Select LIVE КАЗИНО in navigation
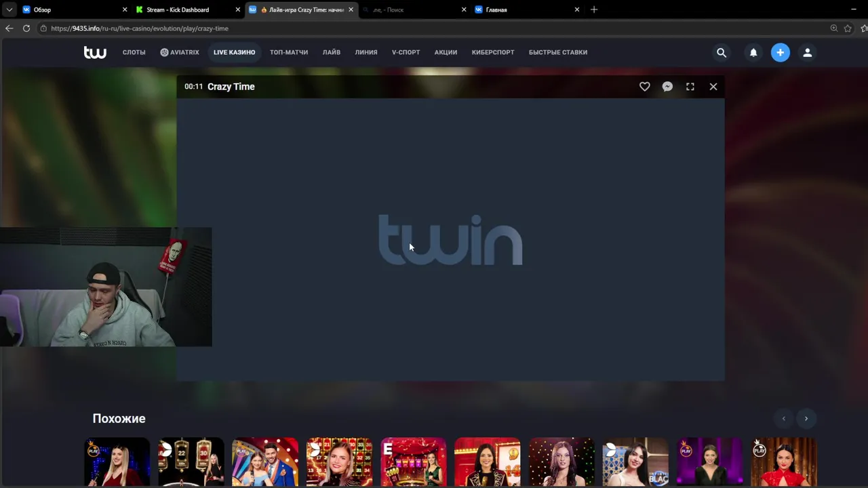 coord(234,52)
